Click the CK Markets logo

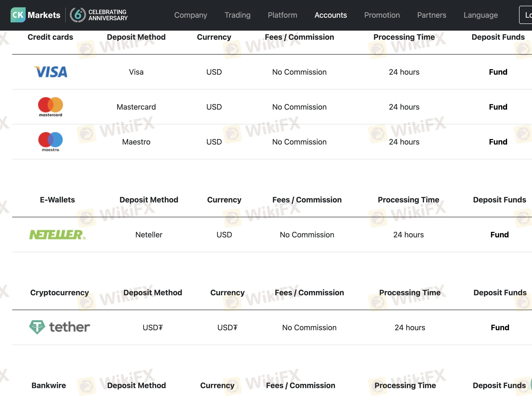[x=35, y=15]
